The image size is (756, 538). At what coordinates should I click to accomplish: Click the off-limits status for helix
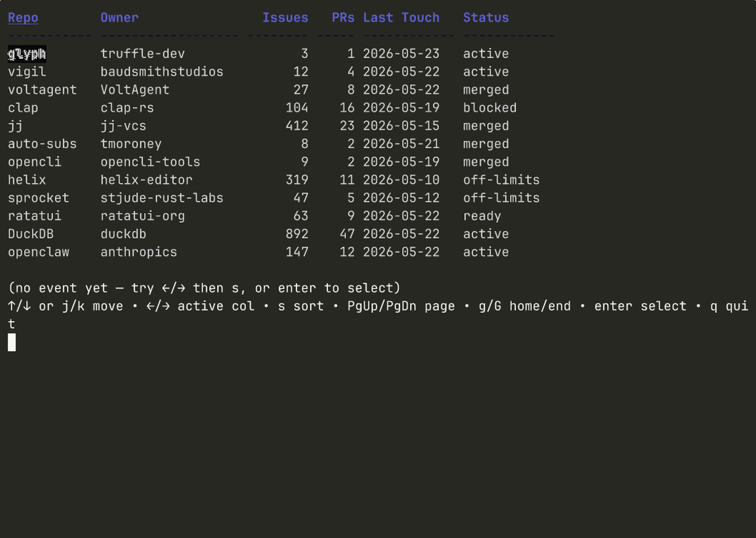click(x=501, y=180)
